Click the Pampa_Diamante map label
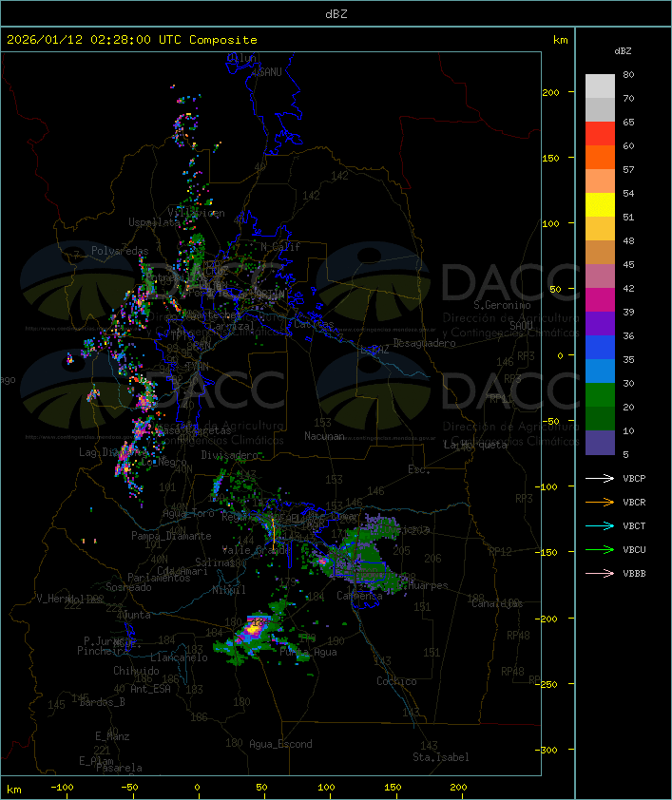This screenshot has width=672, height=800. point(171,536)
